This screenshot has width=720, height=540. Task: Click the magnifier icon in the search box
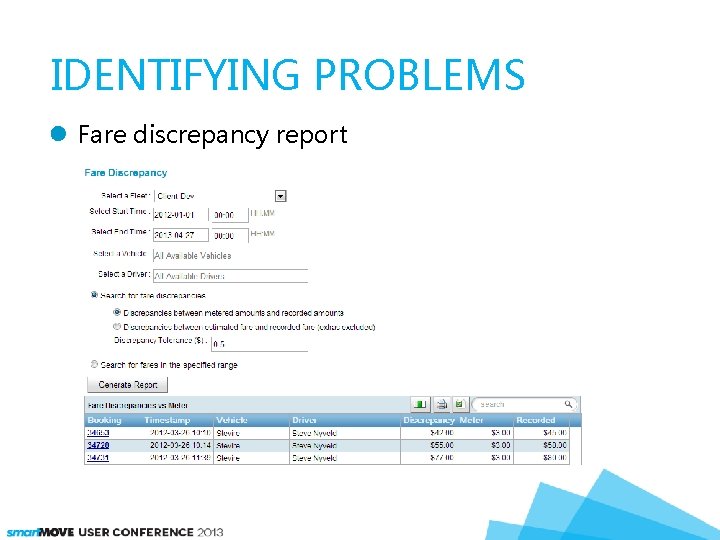(568, 404)
